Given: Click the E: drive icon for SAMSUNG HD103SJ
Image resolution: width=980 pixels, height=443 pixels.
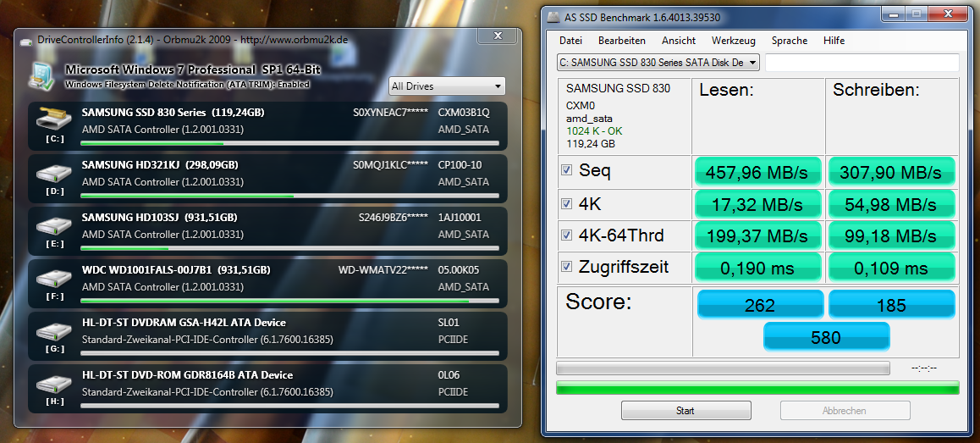Looking at the screenshot, I should tap(55, 225).
